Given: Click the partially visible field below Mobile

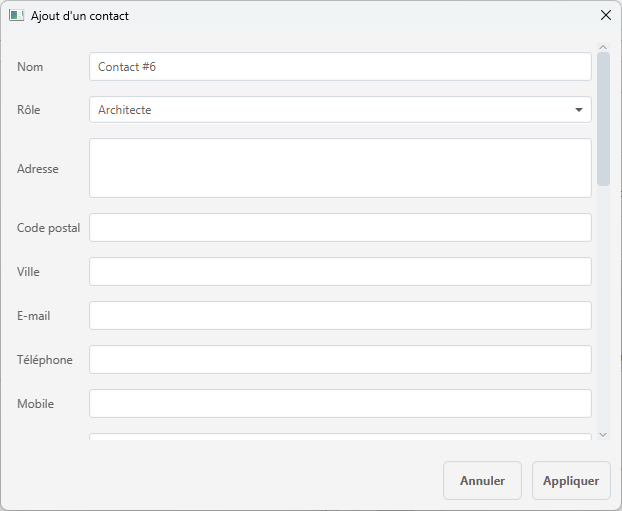Looking at the screenshot, I should 340,437.
